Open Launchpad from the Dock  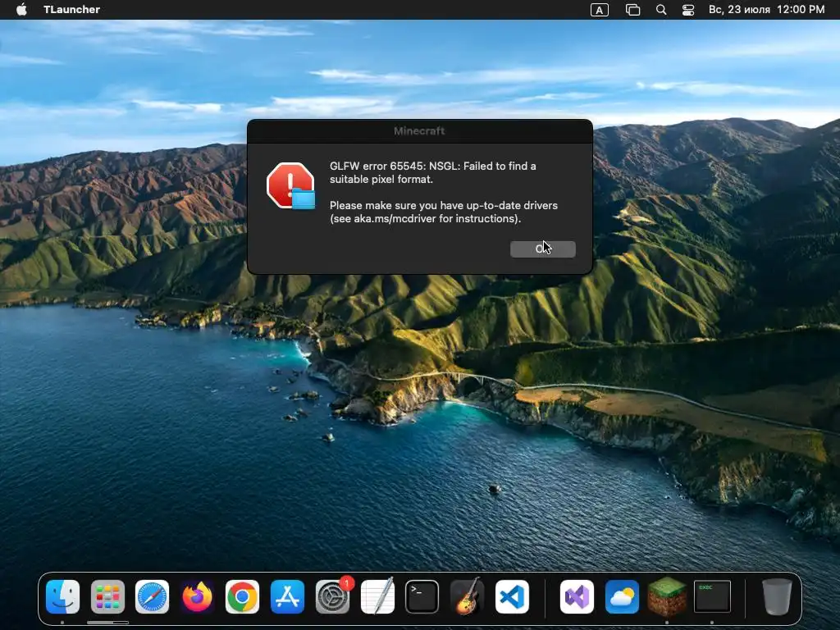click(x=107, y=596)
